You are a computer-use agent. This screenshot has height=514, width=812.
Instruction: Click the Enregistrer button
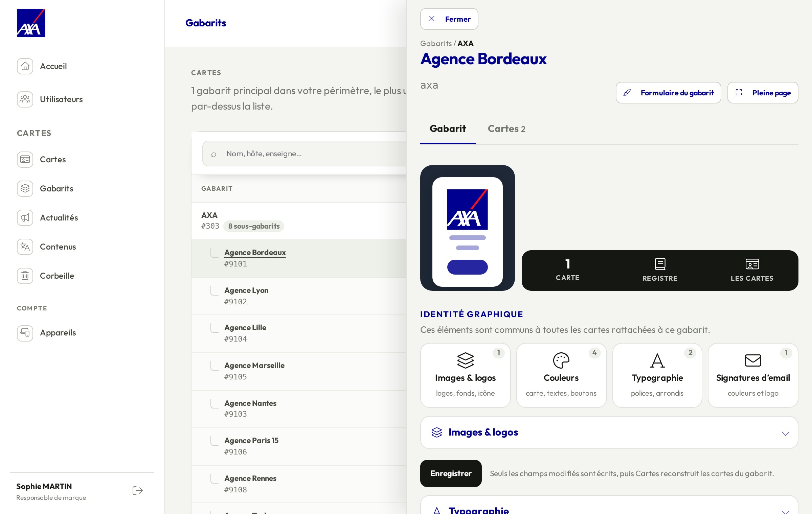(x=451, y=473)
